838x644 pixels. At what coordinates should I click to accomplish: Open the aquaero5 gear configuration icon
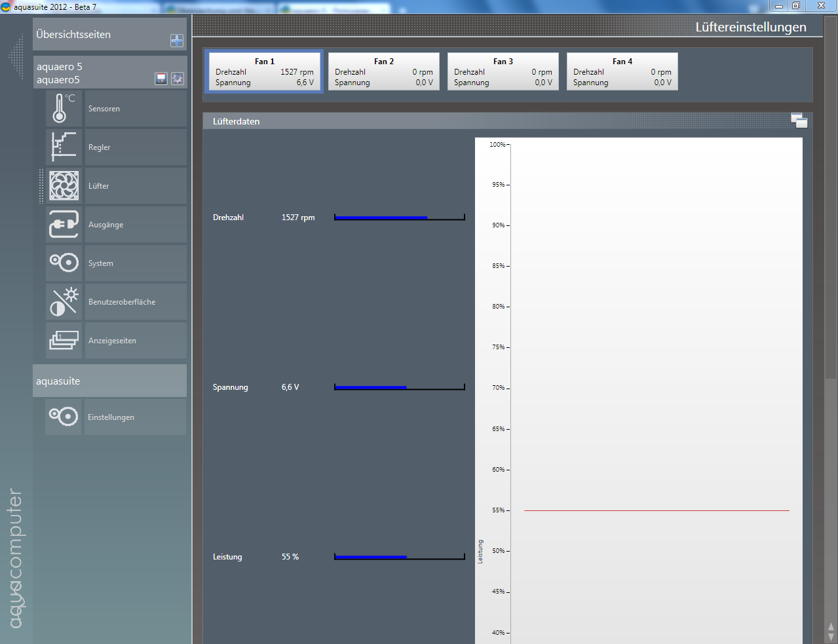point(177,79)
